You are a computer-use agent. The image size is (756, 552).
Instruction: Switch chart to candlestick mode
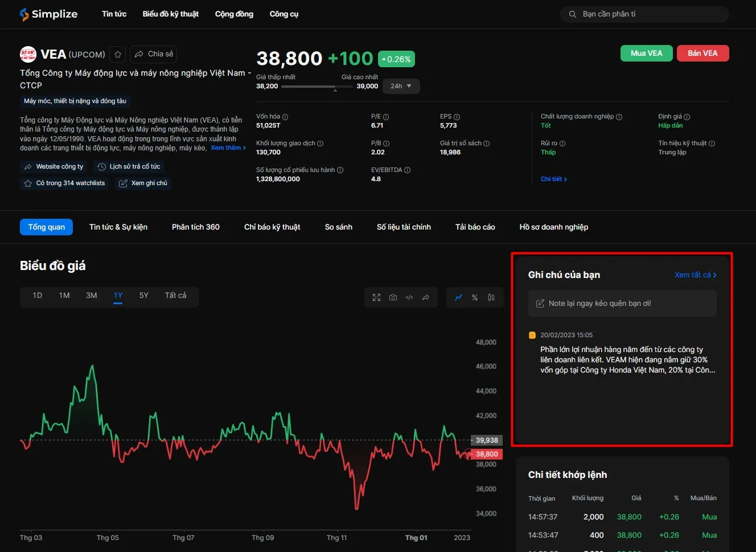click(491, 297)
